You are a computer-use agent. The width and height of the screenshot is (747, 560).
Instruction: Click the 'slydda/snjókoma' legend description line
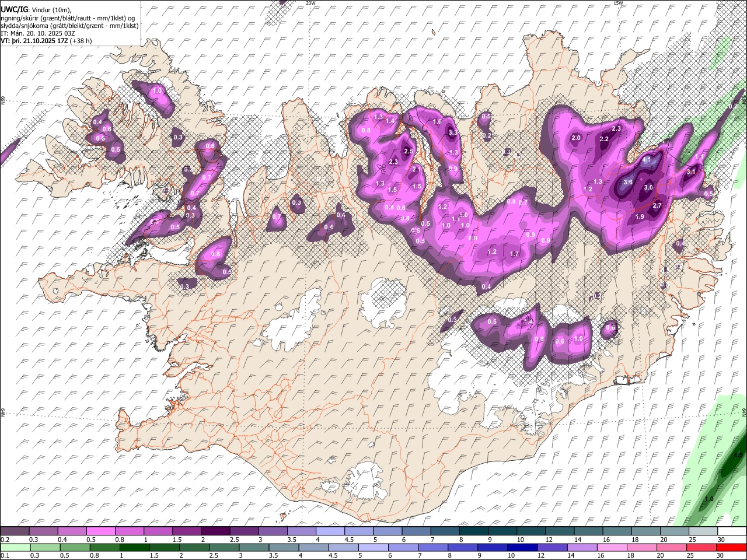coord(69,26)
